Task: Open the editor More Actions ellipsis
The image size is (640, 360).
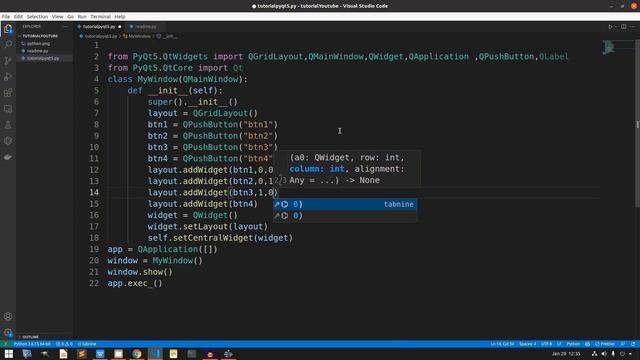Action: click(633, 27)
